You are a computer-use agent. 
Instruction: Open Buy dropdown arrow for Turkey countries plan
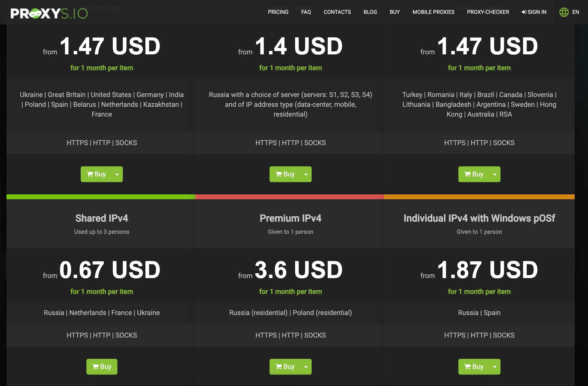495,174
